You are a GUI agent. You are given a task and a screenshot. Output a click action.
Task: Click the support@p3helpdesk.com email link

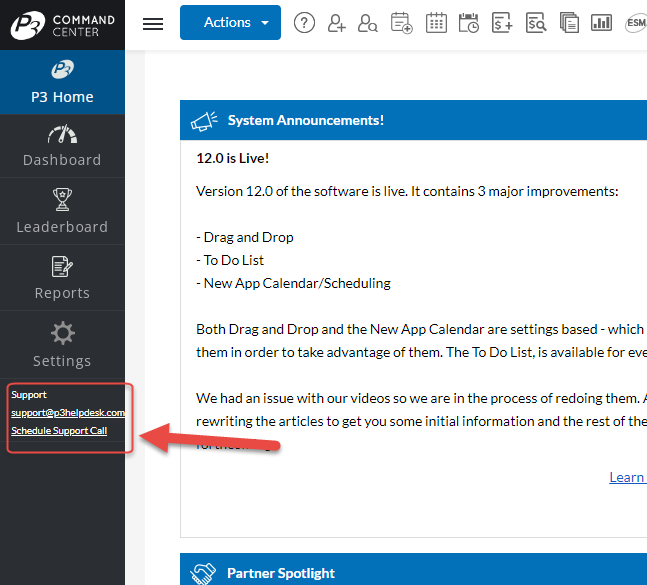[x=68, y=412]
